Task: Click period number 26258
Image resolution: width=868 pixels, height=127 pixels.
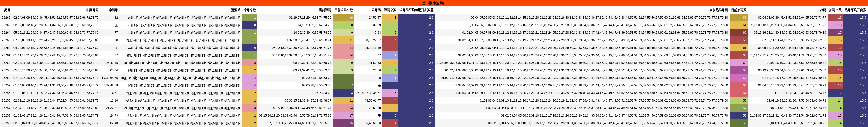Action: pos(6,78)
